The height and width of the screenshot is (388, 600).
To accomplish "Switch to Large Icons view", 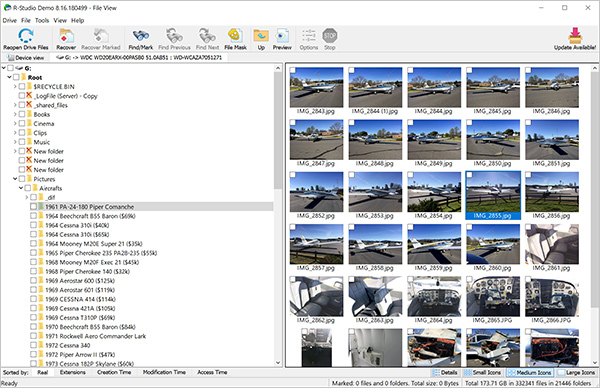I will pos(576,372).
